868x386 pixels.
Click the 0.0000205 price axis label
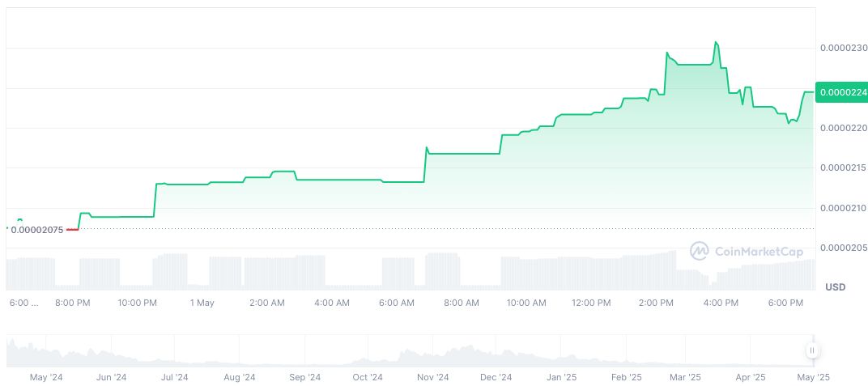coord(843,248)
